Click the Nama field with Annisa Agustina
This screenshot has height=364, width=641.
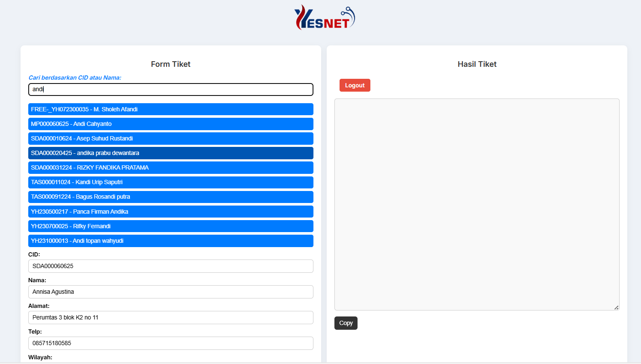(170, 292)
